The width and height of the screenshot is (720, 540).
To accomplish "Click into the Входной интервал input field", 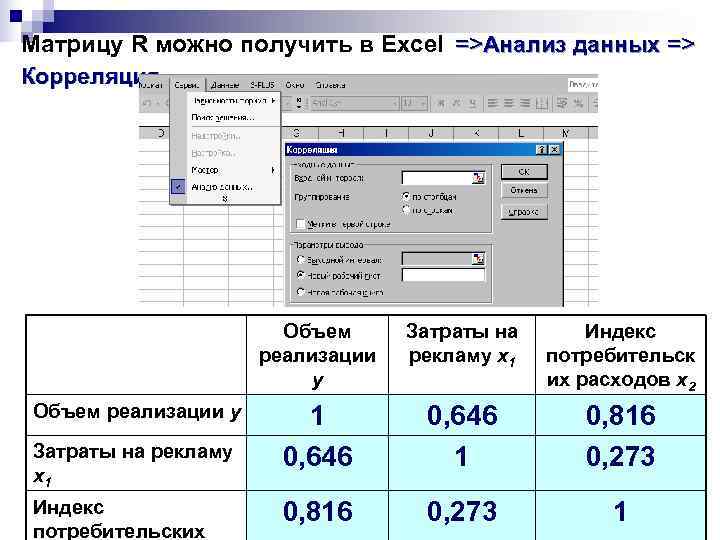I will point(437,178).
